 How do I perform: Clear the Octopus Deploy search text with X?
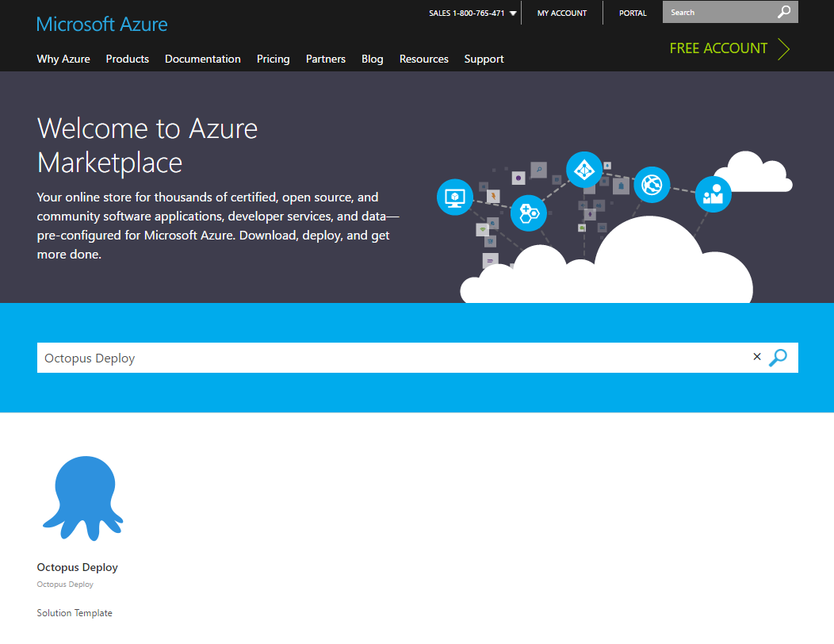pyautogui.click(x=756, y=357)
